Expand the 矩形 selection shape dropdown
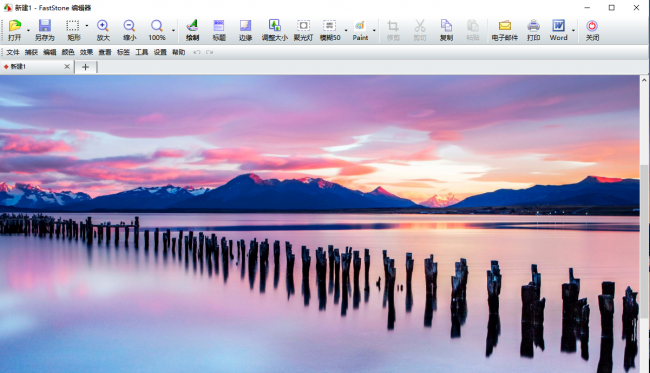Screen dimensions: 650x373 tap(87, 26)
